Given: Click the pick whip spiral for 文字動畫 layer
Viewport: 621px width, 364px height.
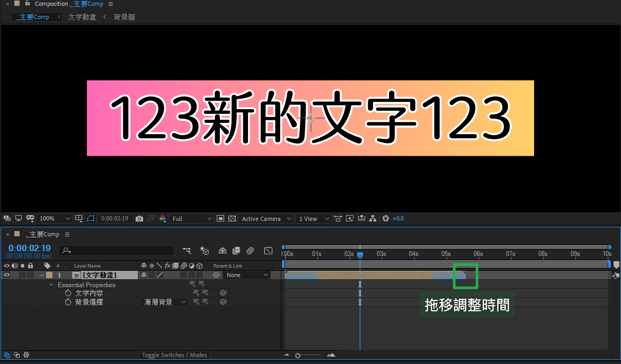Looking at the screenshot, I should 216,275.
